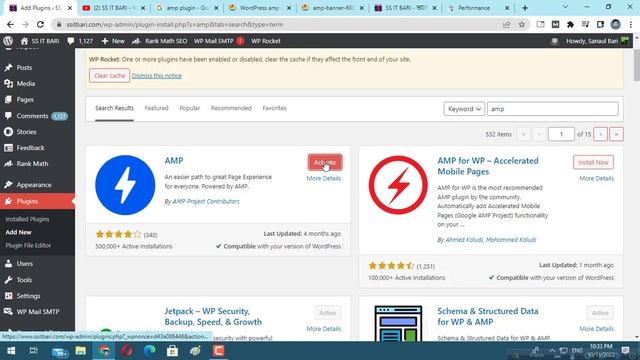Viewport: 640px width, 360px height.
Task: Open the Keyword search type dropdown
Action: pyautogui.click(x=464, y=109)
